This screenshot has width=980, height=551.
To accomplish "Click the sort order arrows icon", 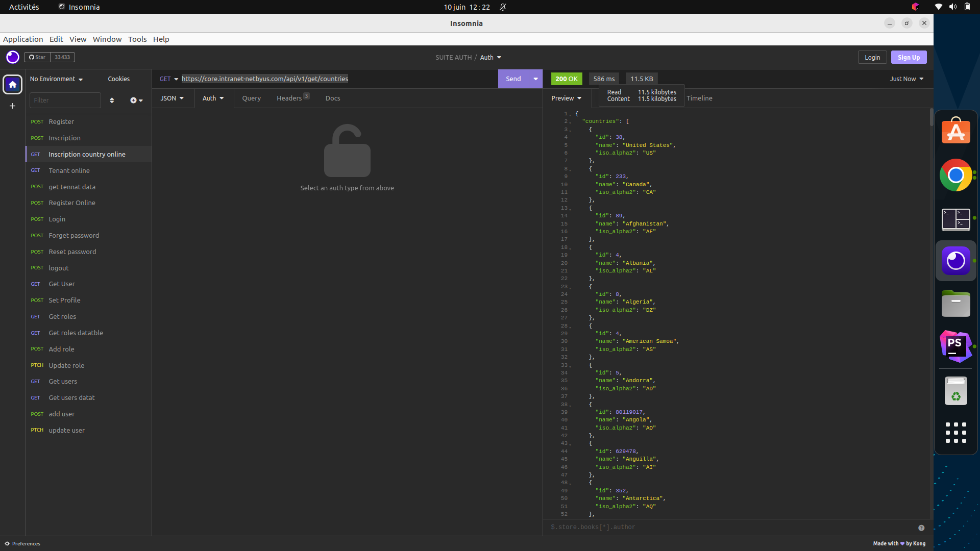I will tap(112, 101).
